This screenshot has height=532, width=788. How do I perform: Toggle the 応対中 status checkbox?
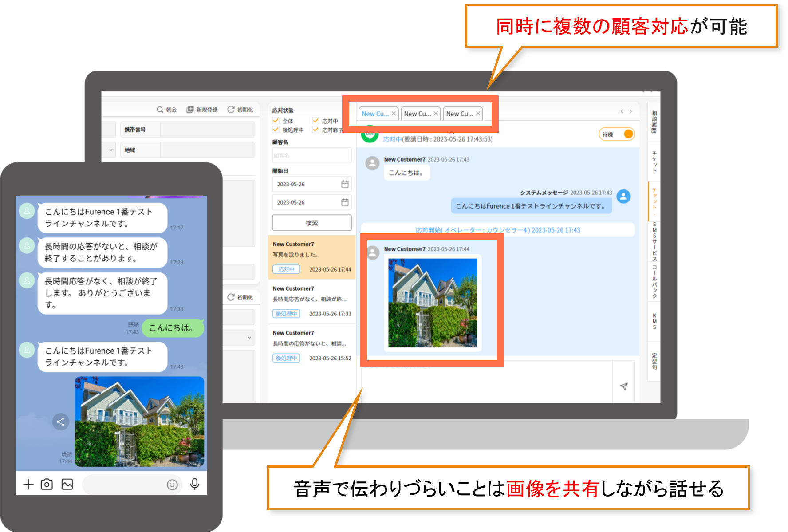click(315, 121)
